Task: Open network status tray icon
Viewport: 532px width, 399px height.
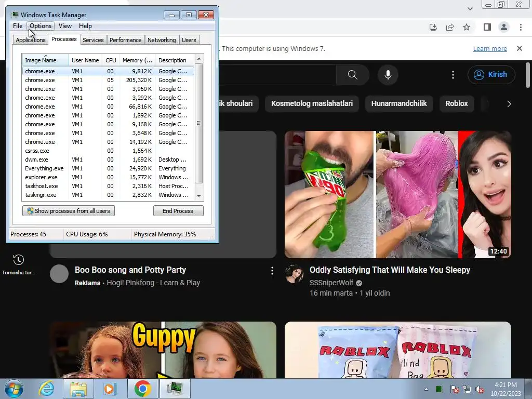Action: coord(467,389)
